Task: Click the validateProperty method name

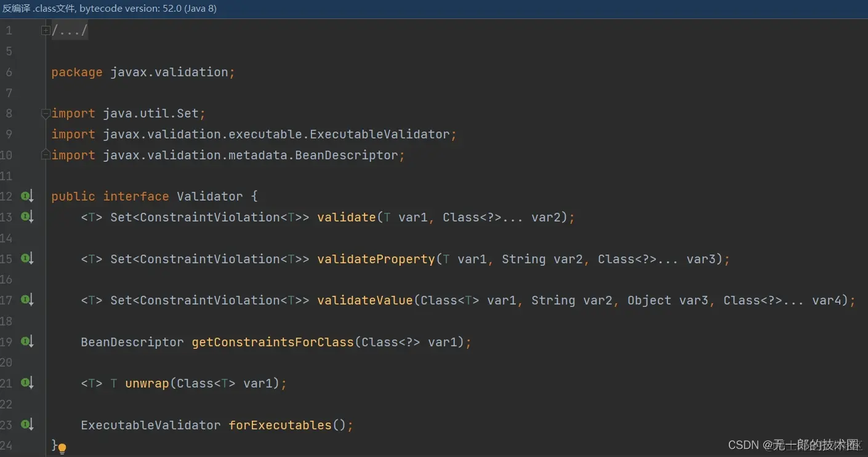Action: click(x=376, y=259)
